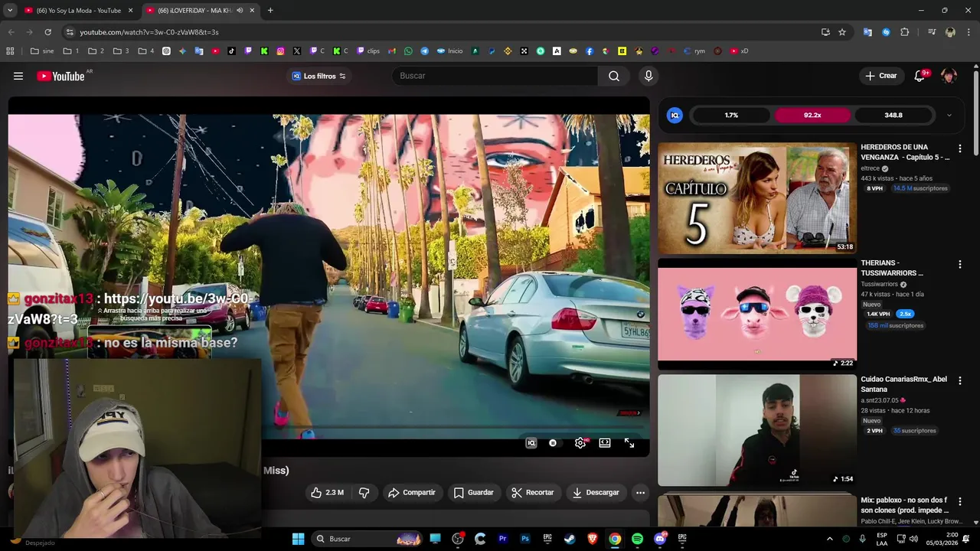Open Steam from the taskbar
The height and width of the screenshot is (551, 980).
[x=570, y=539]
